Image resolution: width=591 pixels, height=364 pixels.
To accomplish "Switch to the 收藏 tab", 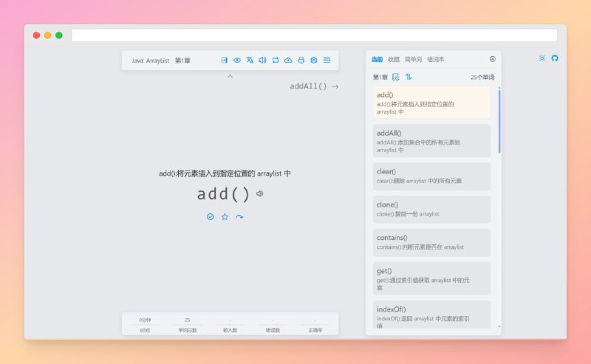I will pos(394,59).
